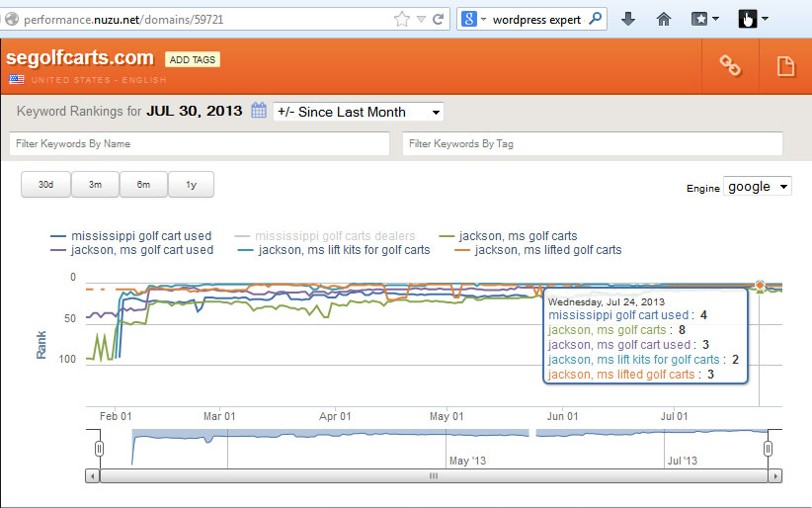812x508 pixels.
Task: Click the scrollbar right arrow
Action: [775, 475]
